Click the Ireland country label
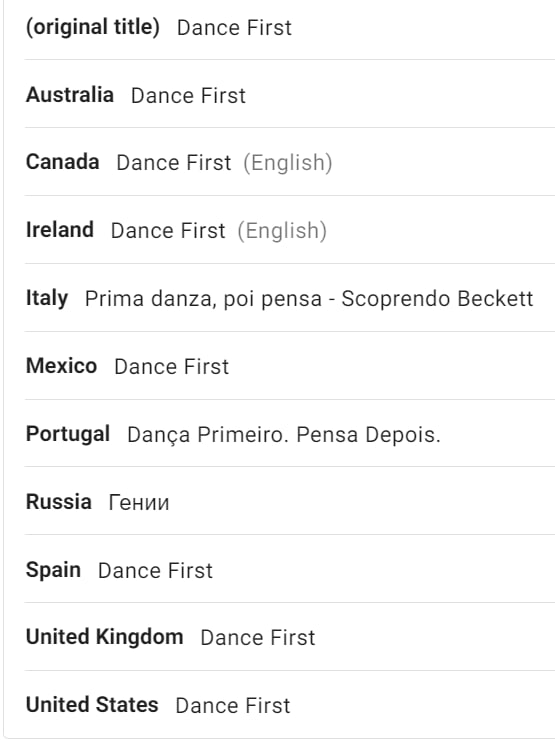 click(60, 230)
